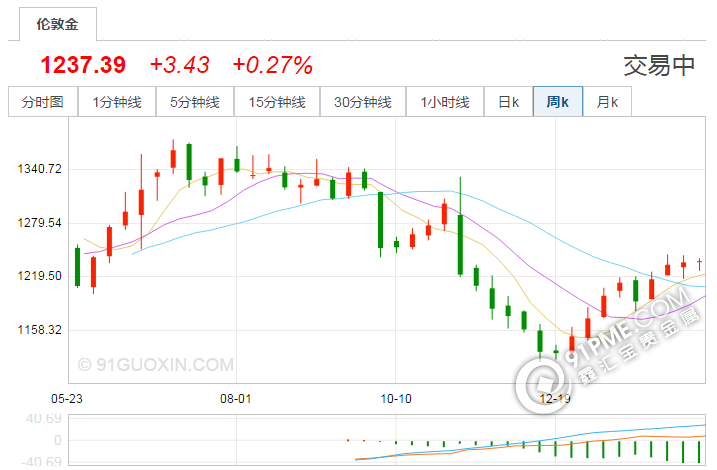Switch to 分时图 chart view
This screenshot has height=470, width=717.
click(x=43, y=101)
